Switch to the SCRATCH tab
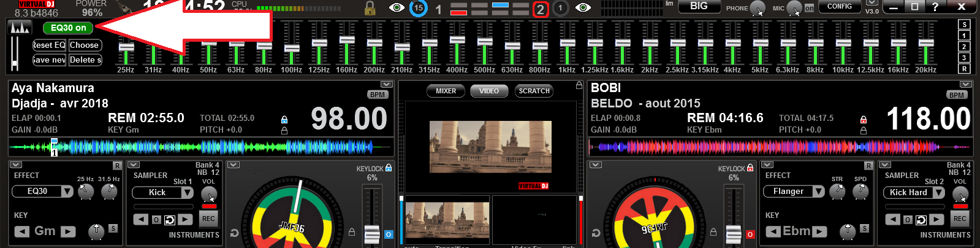980x248 pixels. click(534, 91)
